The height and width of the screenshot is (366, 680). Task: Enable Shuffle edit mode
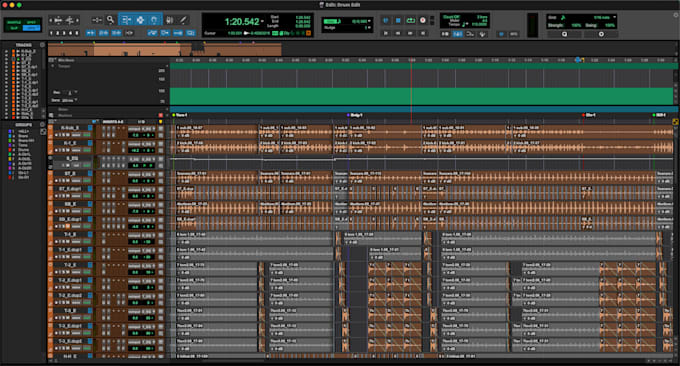click(14, 22)
